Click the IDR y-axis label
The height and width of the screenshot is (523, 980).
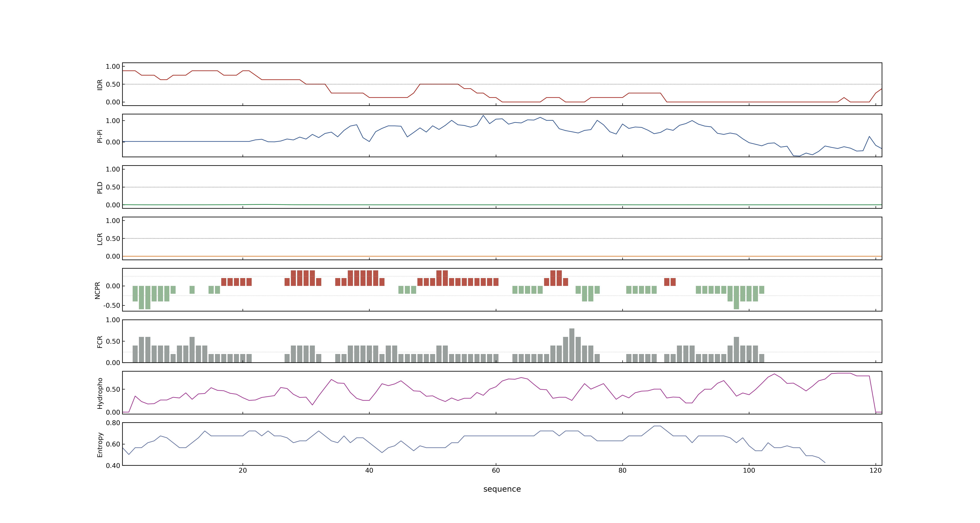point(100,85)
